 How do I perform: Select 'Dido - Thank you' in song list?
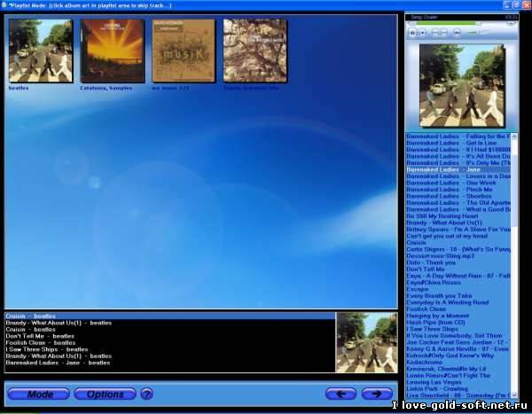pyautogui.click(x=458, y=262)
